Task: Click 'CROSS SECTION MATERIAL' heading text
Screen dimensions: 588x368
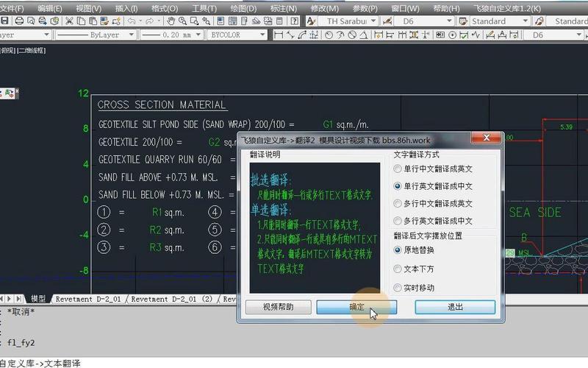Action: [x=162, y=105]
